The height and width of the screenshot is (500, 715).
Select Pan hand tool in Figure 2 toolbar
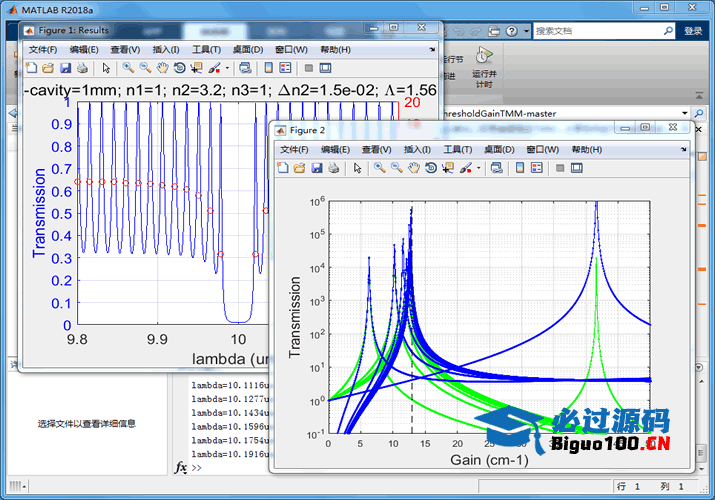pyautogui.click(x=414, y=168)
